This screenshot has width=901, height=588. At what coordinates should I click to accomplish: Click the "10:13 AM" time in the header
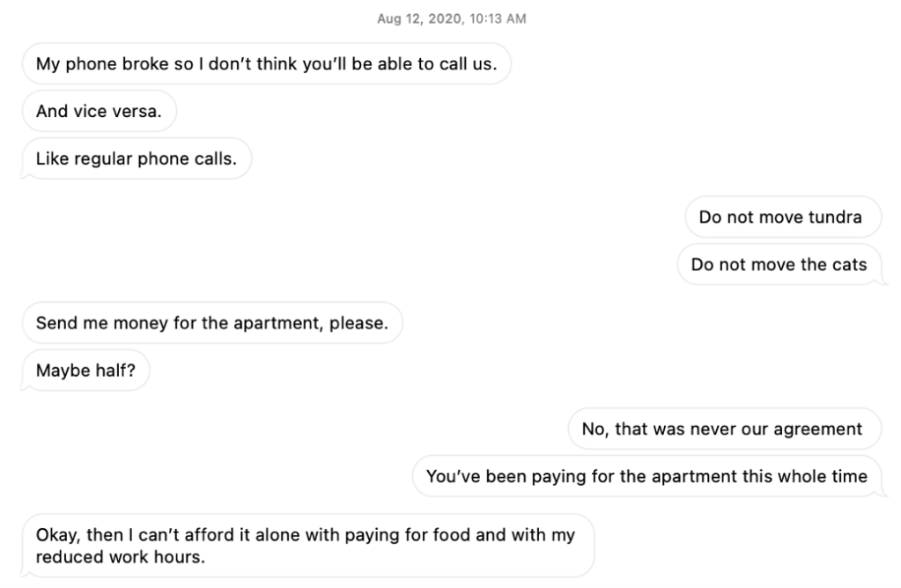tap(499, 20)
